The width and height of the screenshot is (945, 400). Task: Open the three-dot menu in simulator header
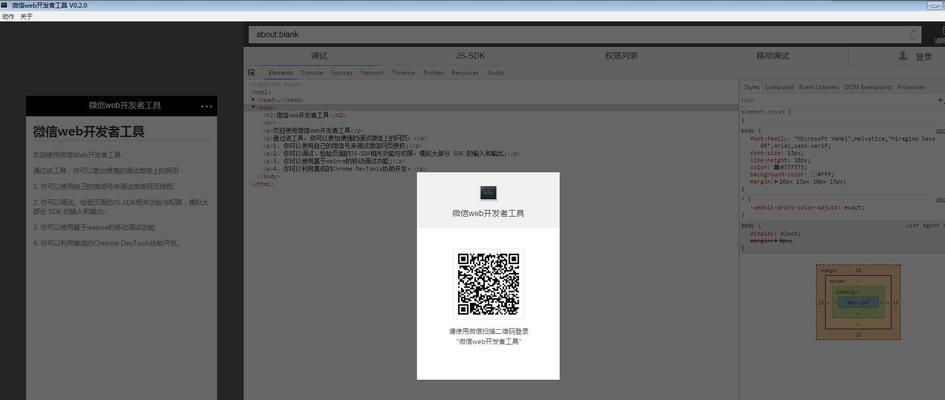coord(207,107)
